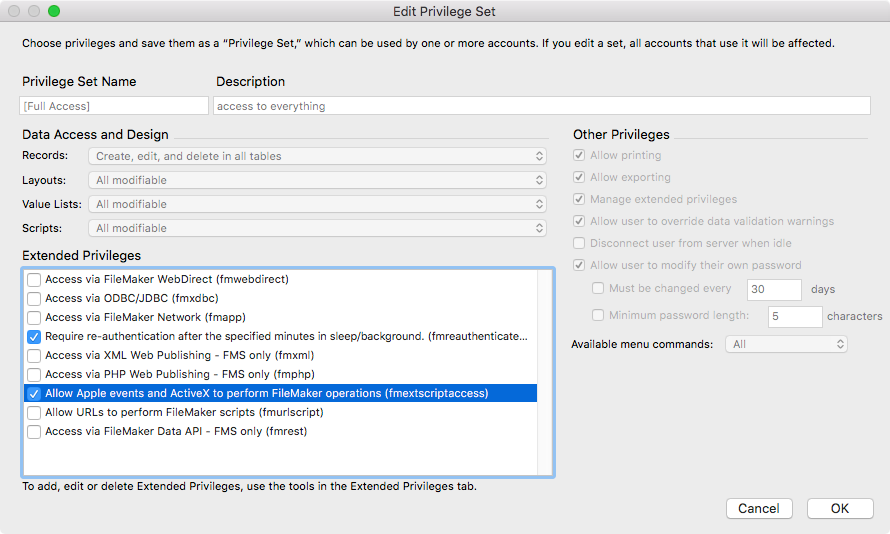This screenshot has width=890, height=534.
Task: Check Access via XML Web Publishing (fmxml)
Action: (x=34, y=356)
